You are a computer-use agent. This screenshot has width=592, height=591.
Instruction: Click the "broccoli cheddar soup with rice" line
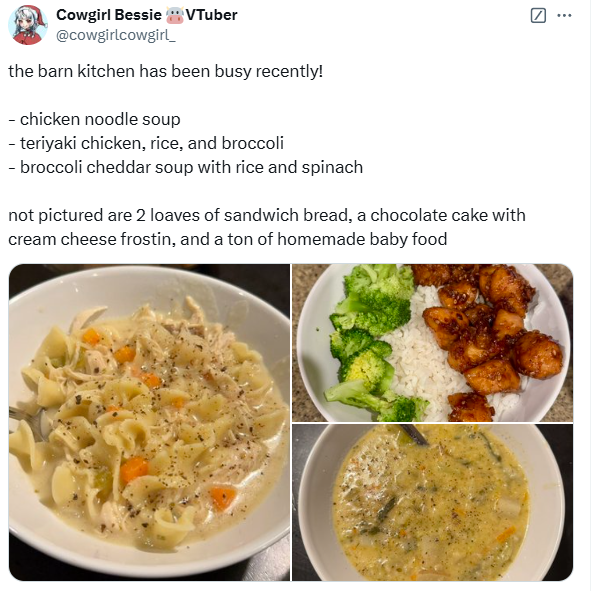186,167
